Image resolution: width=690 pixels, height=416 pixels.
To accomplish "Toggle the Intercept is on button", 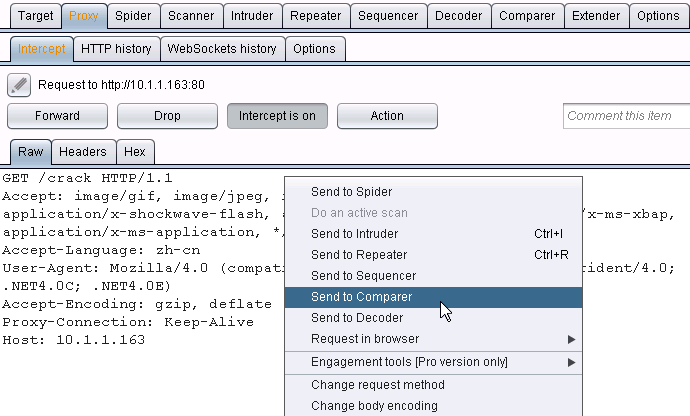I will (277, 116).
